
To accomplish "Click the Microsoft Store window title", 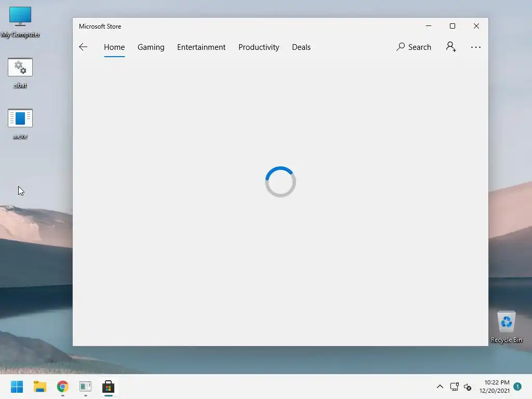I will pos(100,26).
